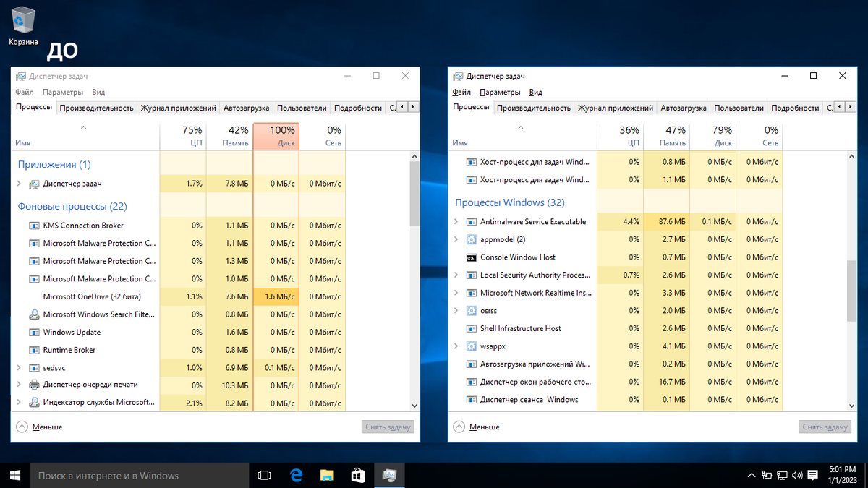Screen dimensions: 868x488
Task: Sort by ЦП 36% column in right window
Action: 620,136
